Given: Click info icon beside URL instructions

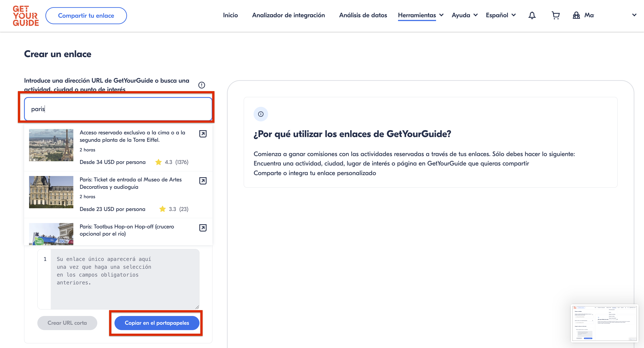Looking at the screenshot, I should [x=201, y=85].
